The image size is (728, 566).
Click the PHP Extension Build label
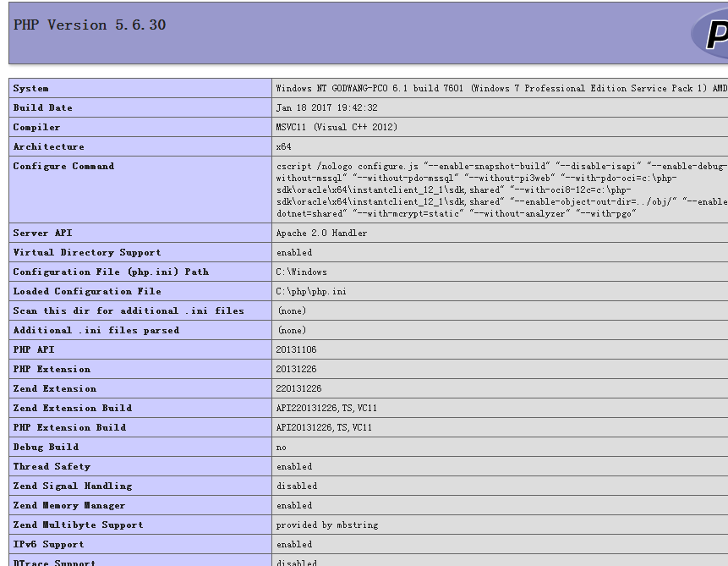69,428
